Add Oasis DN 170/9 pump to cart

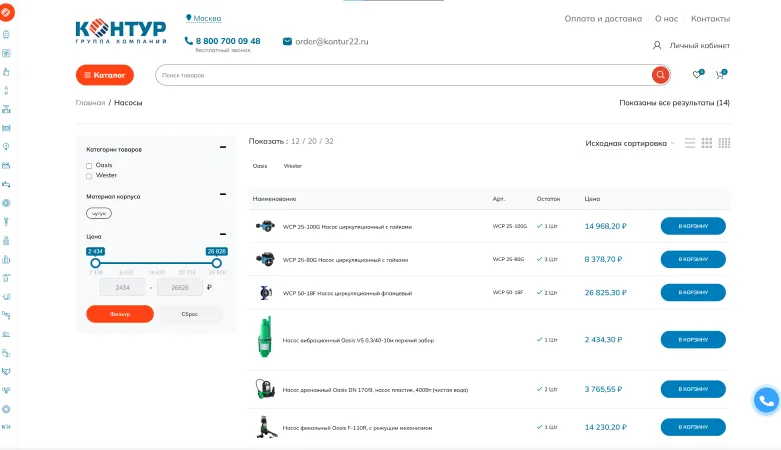[693, 389]
